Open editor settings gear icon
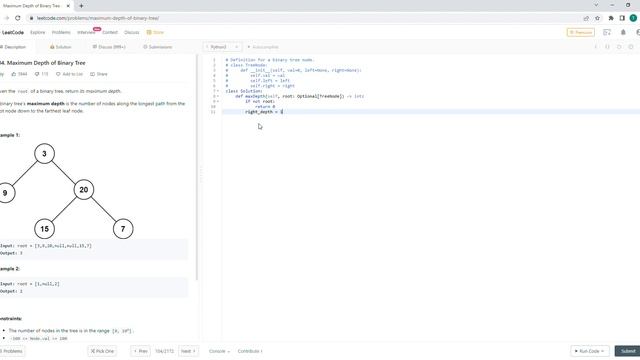 [x=631, y=47]
